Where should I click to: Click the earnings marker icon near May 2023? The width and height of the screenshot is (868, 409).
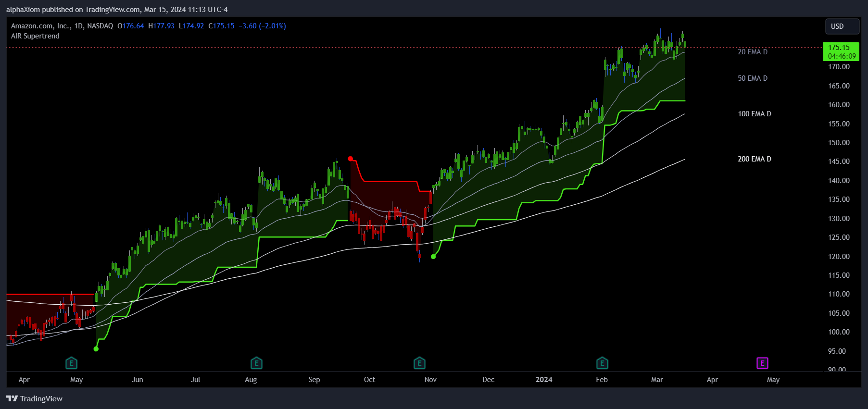pos(71,363)
